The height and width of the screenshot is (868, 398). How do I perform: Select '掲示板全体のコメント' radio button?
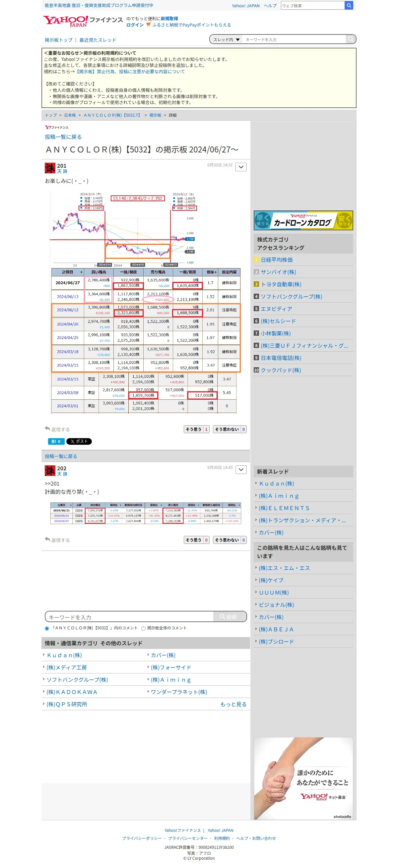143,628
